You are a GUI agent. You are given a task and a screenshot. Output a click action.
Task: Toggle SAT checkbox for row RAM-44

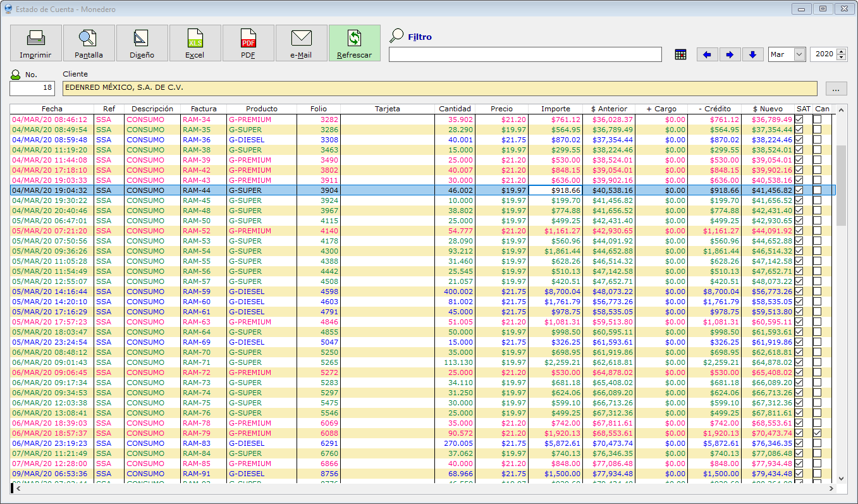coord(799,190)
